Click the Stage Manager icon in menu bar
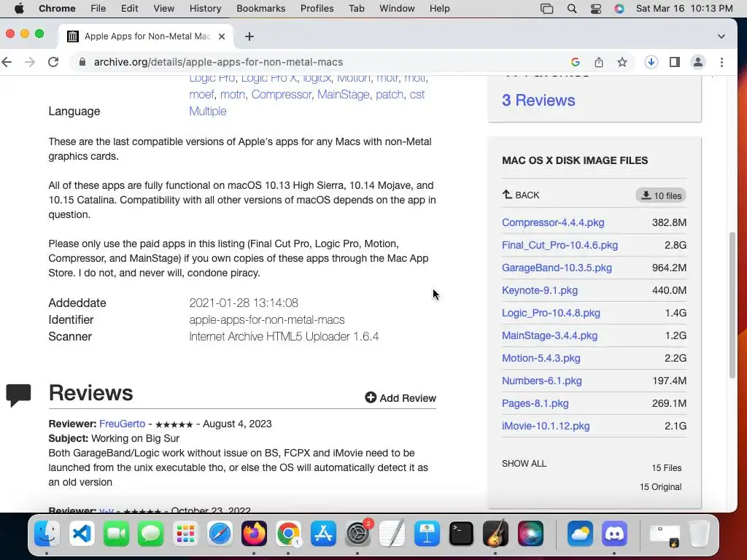This screenshot has height=560, width=747. click(x=547, y=9)
